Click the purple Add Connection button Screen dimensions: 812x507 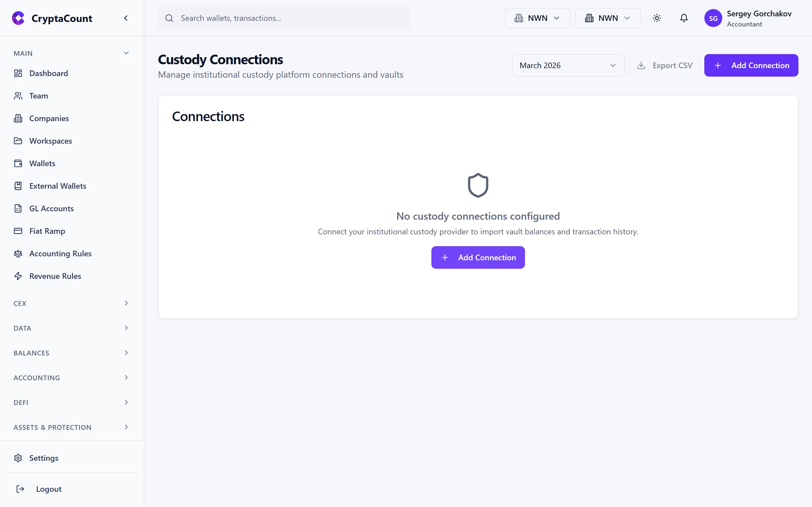tap(751, 65)
